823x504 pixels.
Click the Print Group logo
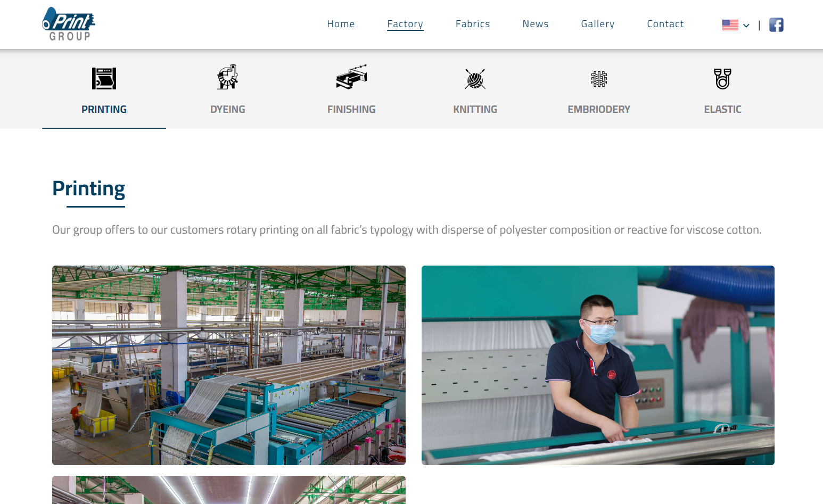click(69, 24)
